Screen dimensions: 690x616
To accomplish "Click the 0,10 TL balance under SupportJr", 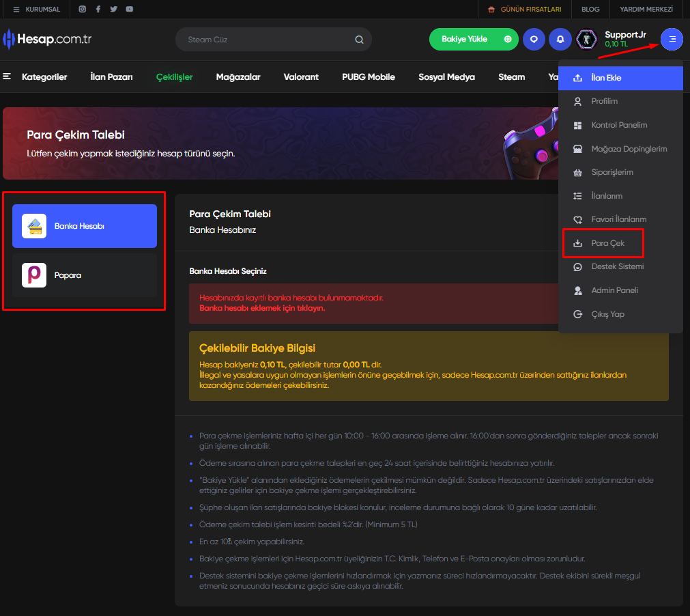I will pyautogui.click(x=616, y=44).
